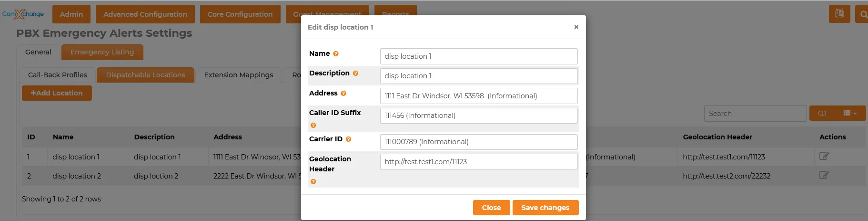Viewport: 868px width, 221px height.
Task: Switch to the Emergency Listing tab
Action: [x=102, y=52]
